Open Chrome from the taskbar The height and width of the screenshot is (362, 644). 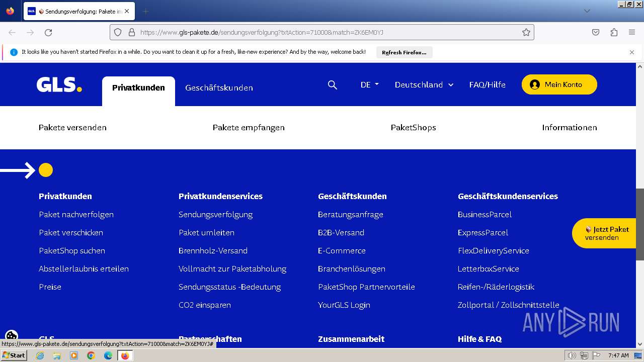(91, 355)
